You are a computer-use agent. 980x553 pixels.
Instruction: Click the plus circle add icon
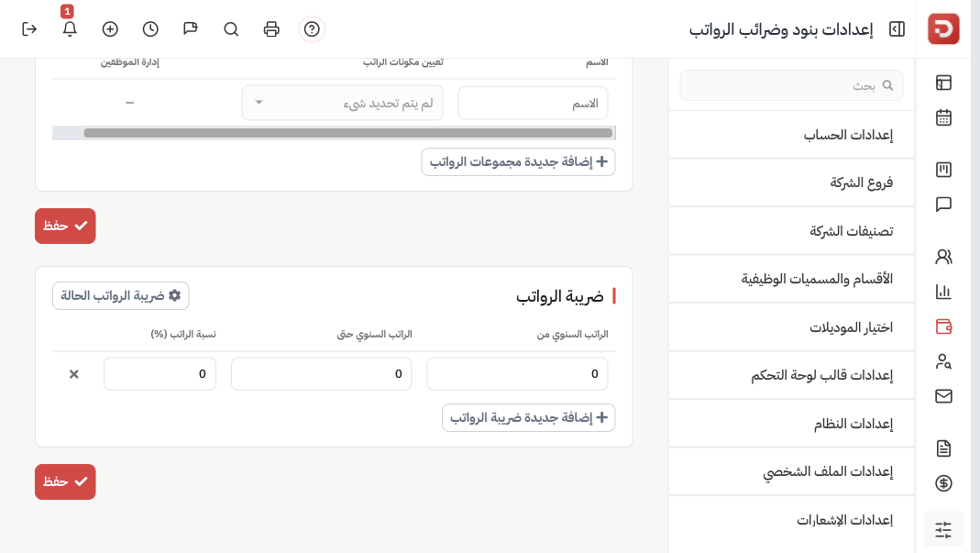click(x=110, y=28)
